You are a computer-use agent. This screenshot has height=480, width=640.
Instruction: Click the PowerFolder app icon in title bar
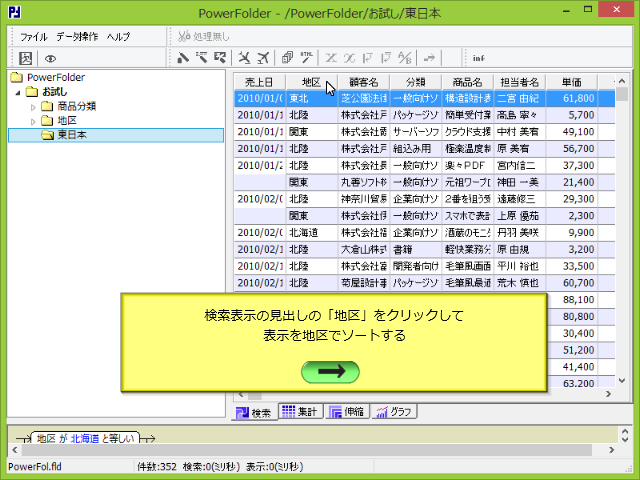(14, 12)
